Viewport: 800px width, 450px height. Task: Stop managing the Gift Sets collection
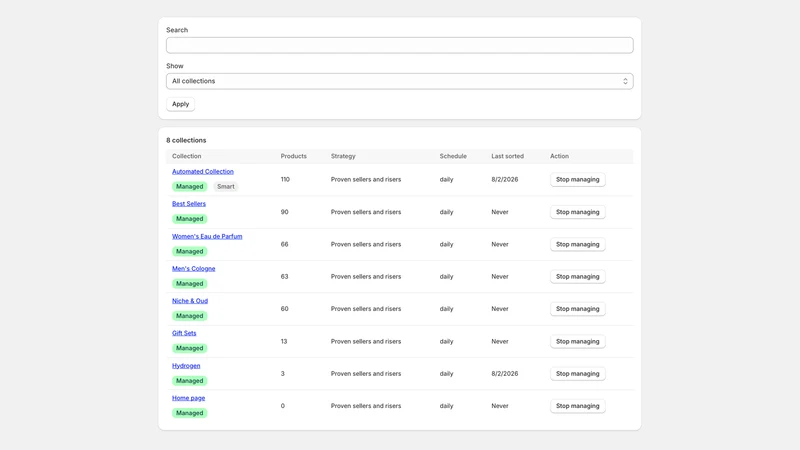point(578,341)
